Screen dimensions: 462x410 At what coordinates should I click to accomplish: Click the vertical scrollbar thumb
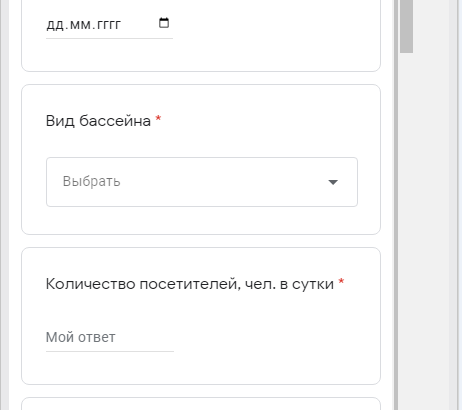(406, 26)
